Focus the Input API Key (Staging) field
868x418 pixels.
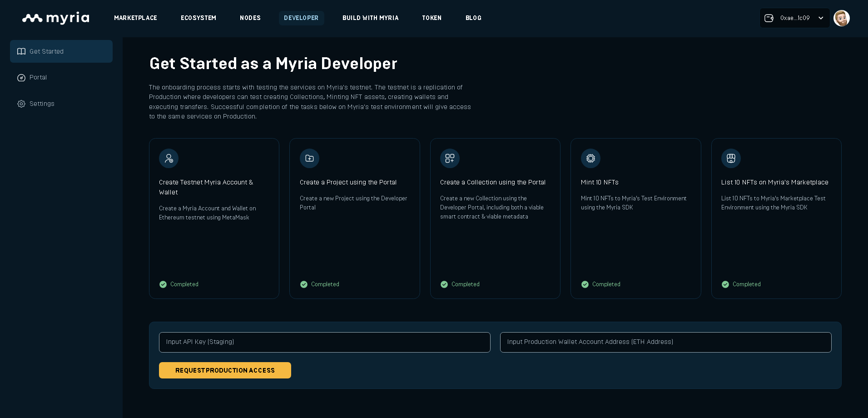coord(325,342)
